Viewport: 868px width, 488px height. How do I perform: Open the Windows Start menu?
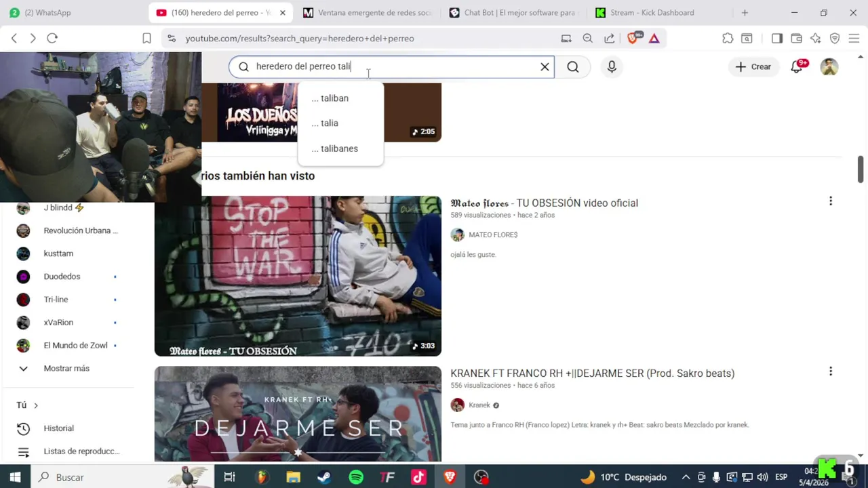[x=15, y=477]
